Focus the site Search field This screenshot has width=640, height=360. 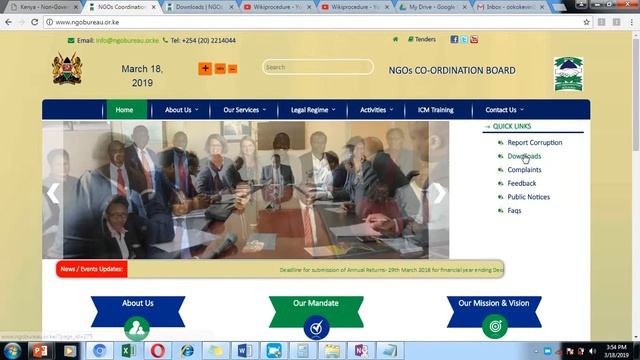tap(318, 67)
